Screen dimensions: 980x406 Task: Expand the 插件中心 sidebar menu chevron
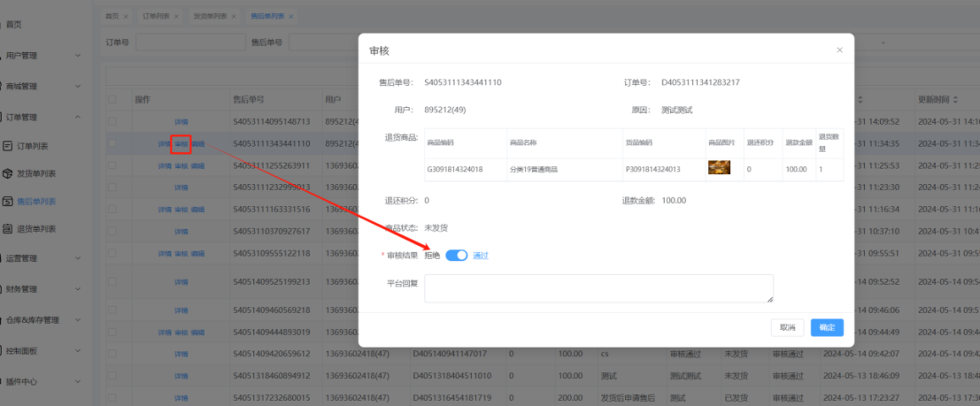click(x=78, y=381)
